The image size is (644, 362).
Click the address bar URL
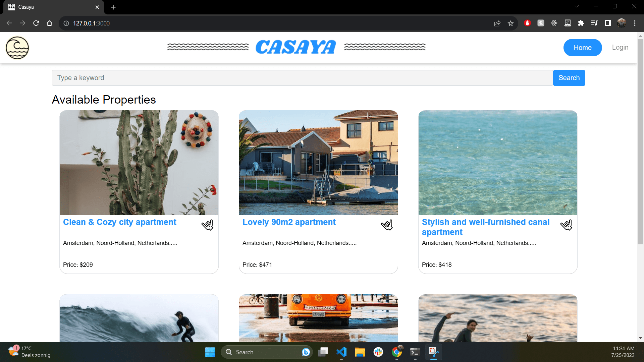coord(91,23)
